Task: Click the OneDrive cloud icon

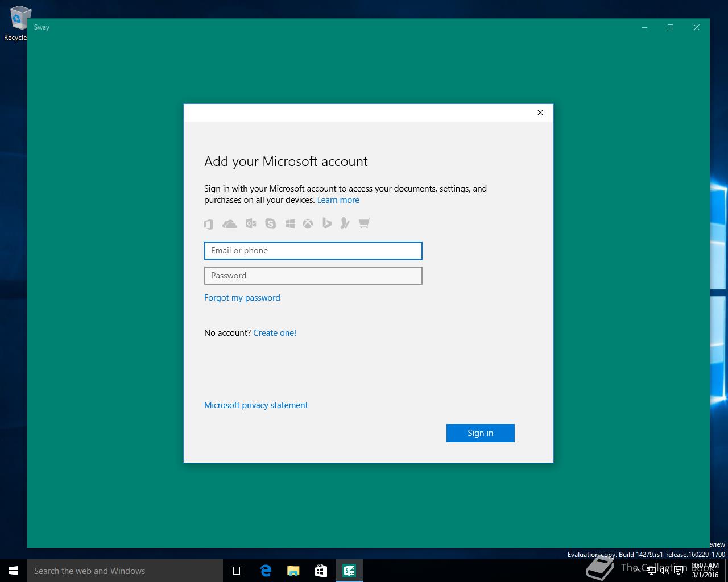Action: 230,224
